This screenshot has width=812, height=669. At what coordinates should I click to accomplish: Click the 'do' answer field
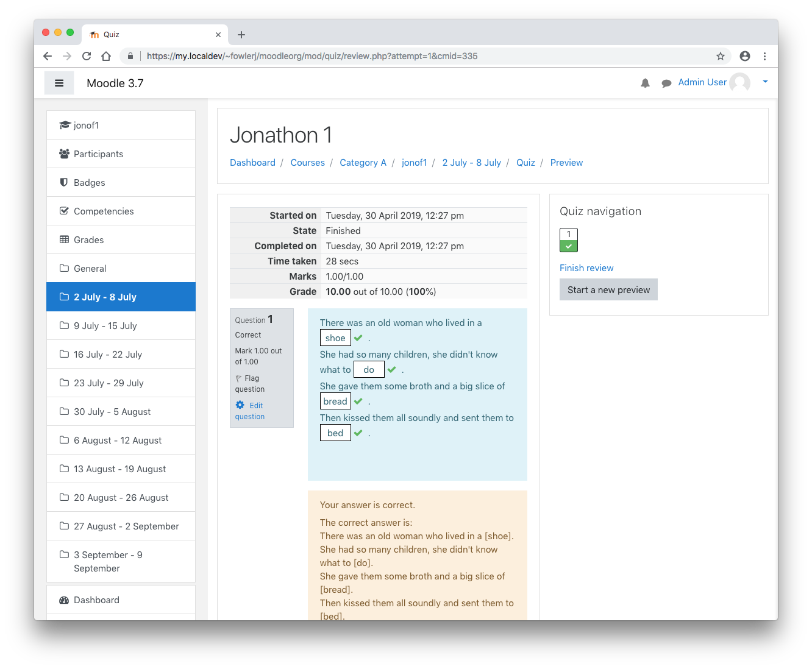coord(369,370)
